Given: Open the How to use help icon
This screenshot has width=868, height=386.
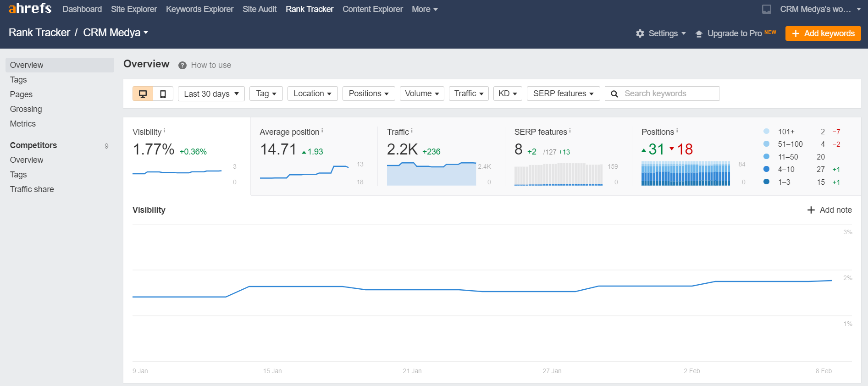Looking at the screenshot, I should click(182, 65).
